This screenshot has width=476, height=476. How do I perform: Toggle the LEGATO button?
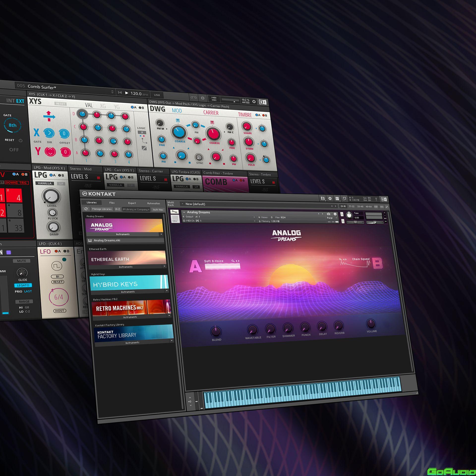click(x=23, y=285)
